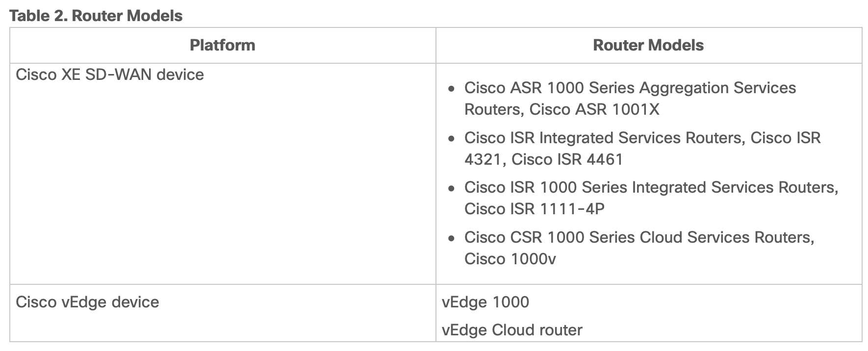Click the 'Cisco ISR 1111-4P' model text
This screenshot has width=868, height=351.
click(x=535, y=209)
